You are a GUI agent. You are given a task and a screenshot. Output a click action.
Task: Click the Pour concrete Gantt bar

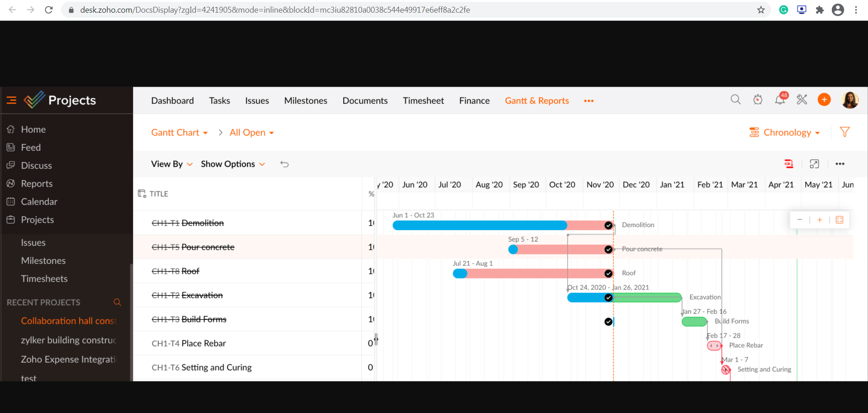[560, 249]
